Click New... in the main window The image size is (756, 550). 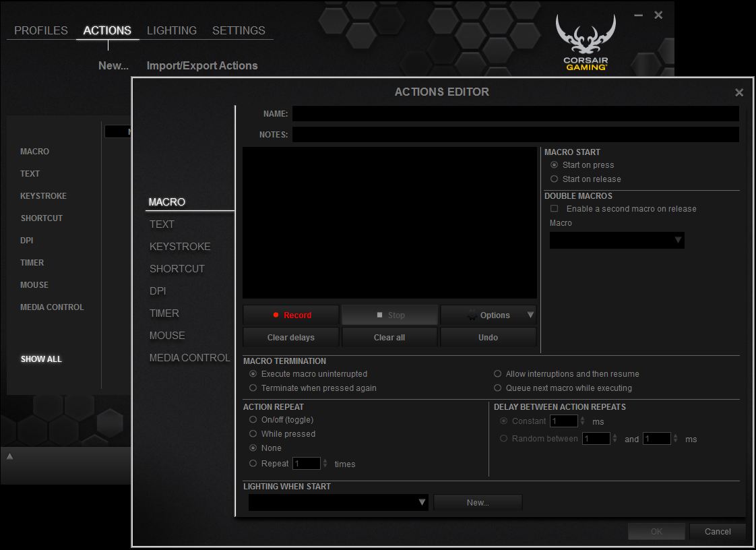tap(113, 65)
